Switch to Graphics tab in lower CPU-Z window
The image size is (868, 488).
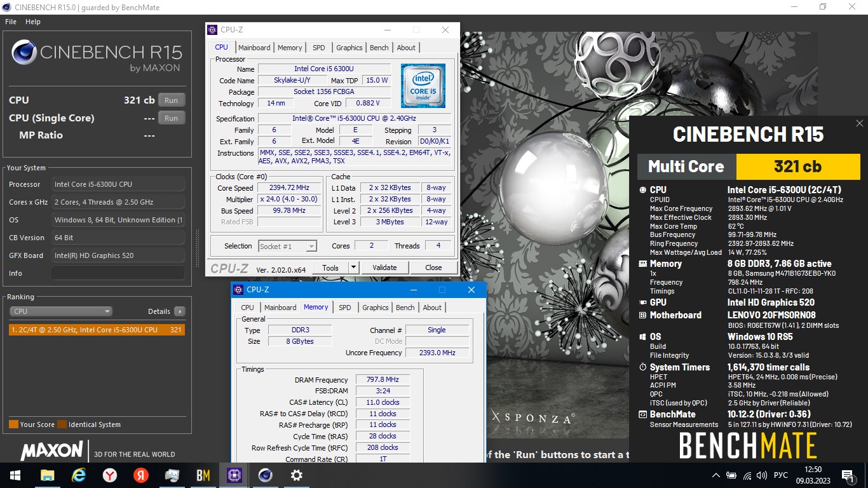click(376, 308)
